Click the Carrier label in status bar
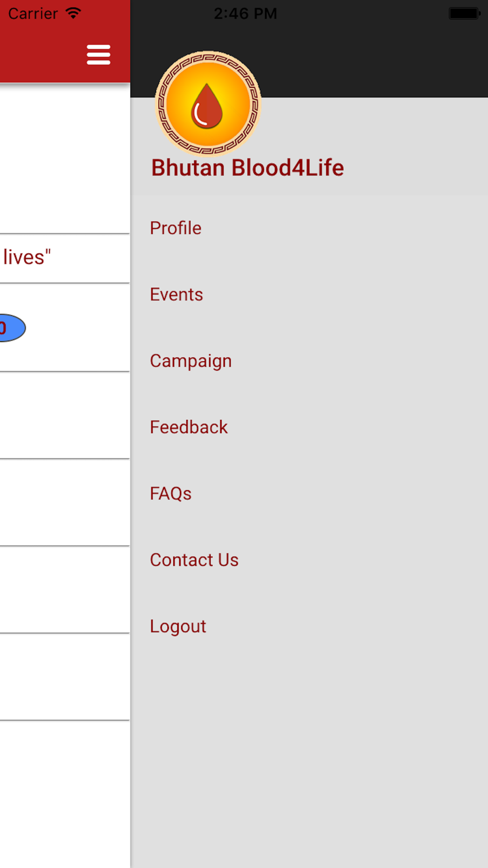This screenshot has height=868, width=488. pyautogui.click(x=33, y=14)
